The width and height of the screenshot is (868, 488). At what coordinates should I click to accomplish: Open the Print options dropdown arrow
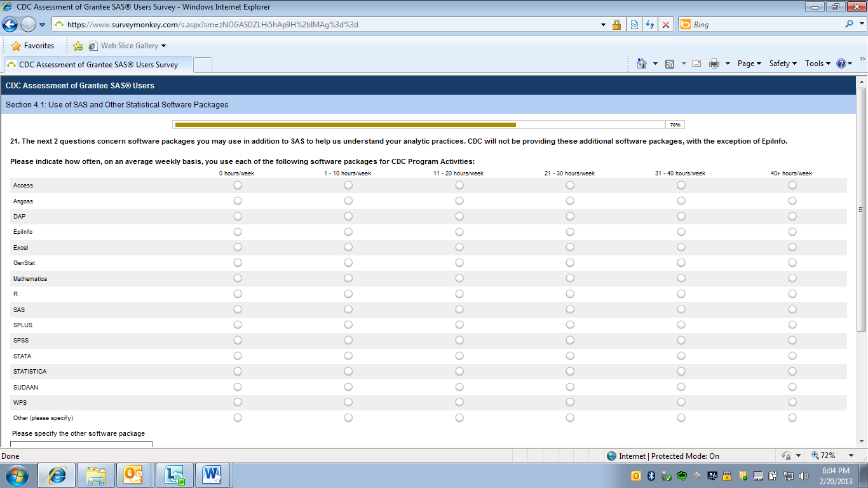pos(727,64)
